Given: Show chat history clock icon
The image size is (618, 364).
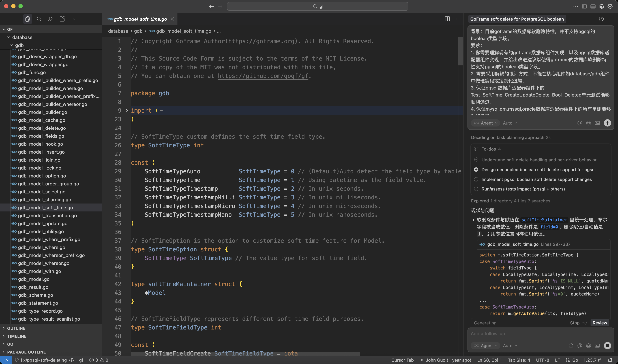Looking at the screenshot, I should click(601, 19).
